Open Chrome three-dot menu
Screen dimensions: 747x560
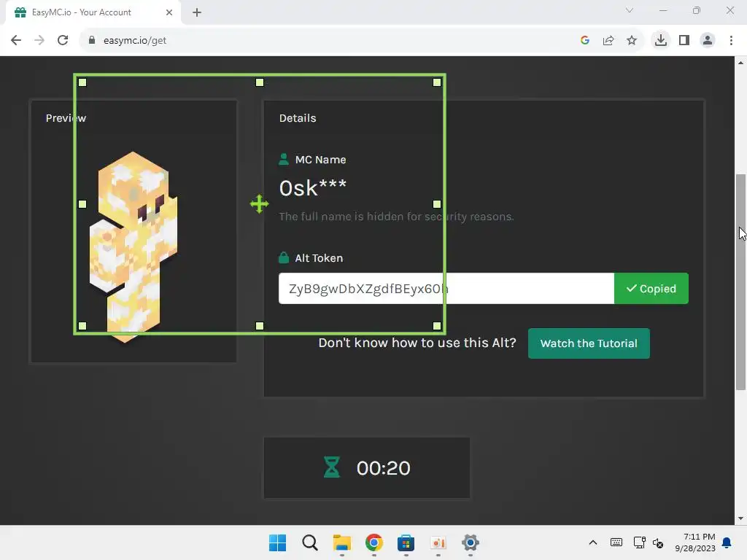[731, 41]
